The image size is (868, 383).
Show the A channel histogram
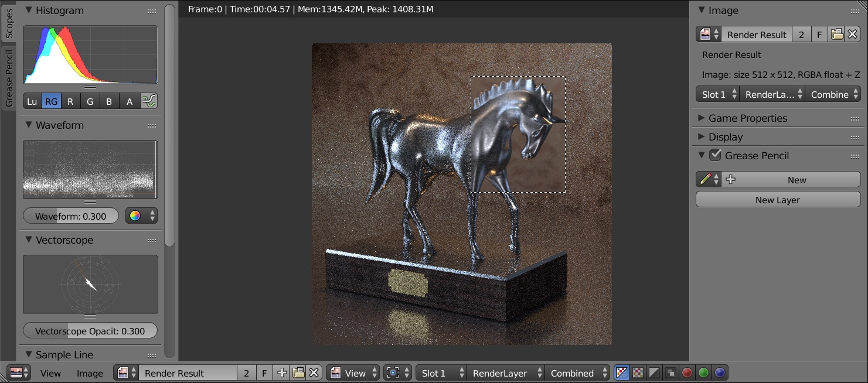[130, 101]
